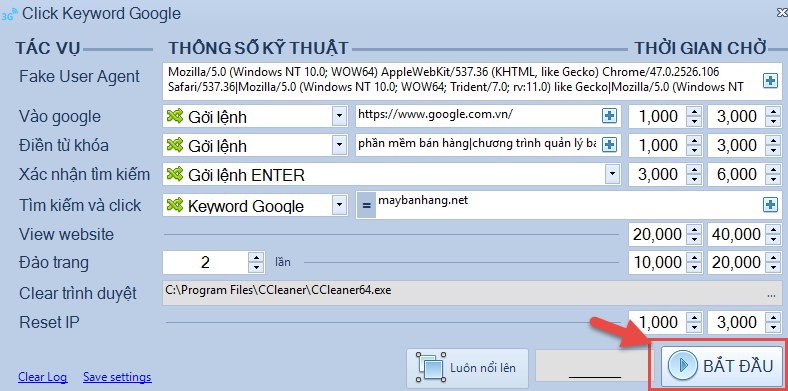This screenshot has width=788, height=391.
Task: Click the 3G app icon in title bar
Action: tap(10, 14)
